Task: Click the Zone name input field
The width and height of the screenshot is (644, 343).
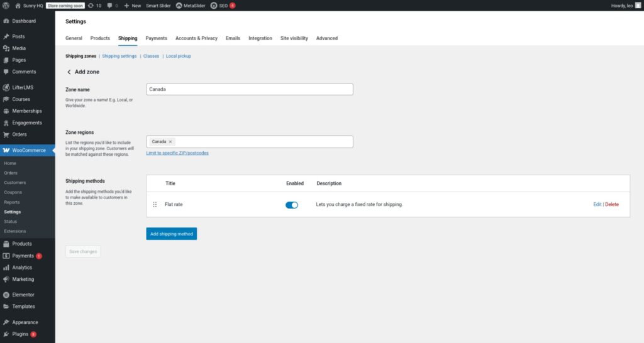Action: pyautogui.click(x=249, y=89)
